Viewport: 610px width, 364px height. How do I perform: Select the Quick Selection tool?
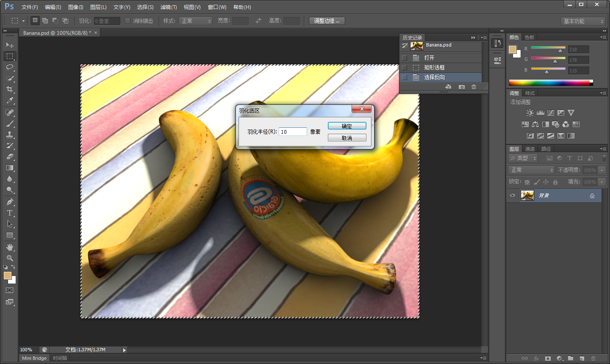click(x=9, y=78)
